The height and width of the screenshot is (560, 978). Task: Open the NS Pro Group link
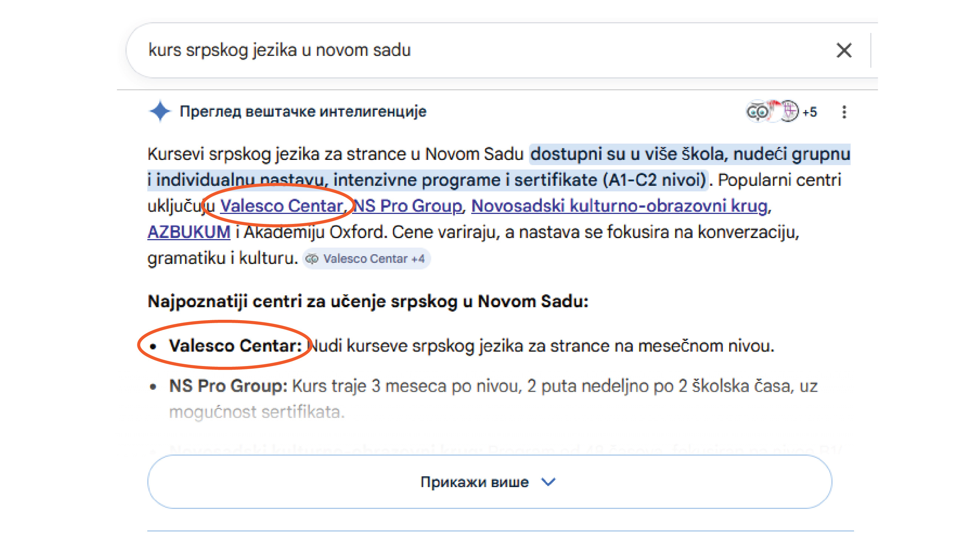click(x=408, y=206)
